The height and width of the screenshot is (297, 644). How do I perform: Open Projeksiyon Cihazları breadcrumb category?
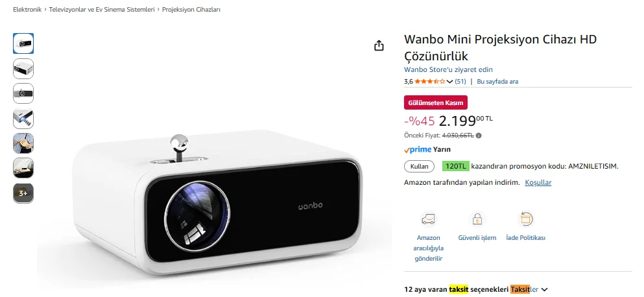point(191,10)
